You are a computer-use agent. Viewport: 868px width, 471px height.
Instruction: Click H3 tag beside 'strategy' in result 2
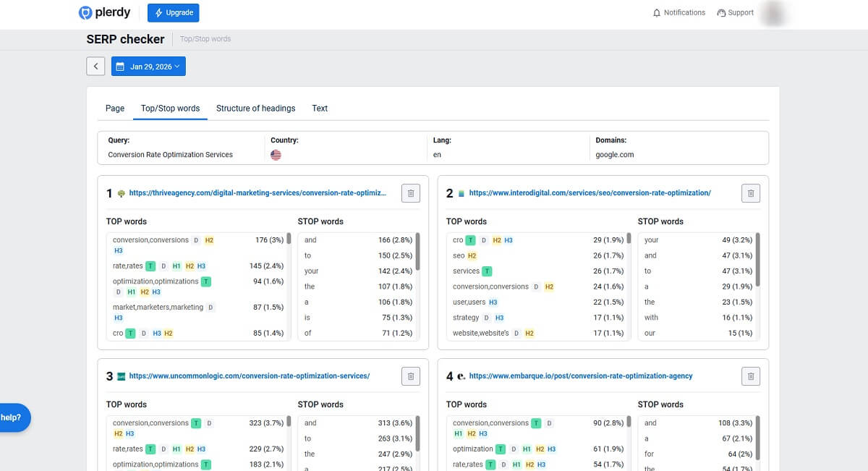(x=499, y=318)
